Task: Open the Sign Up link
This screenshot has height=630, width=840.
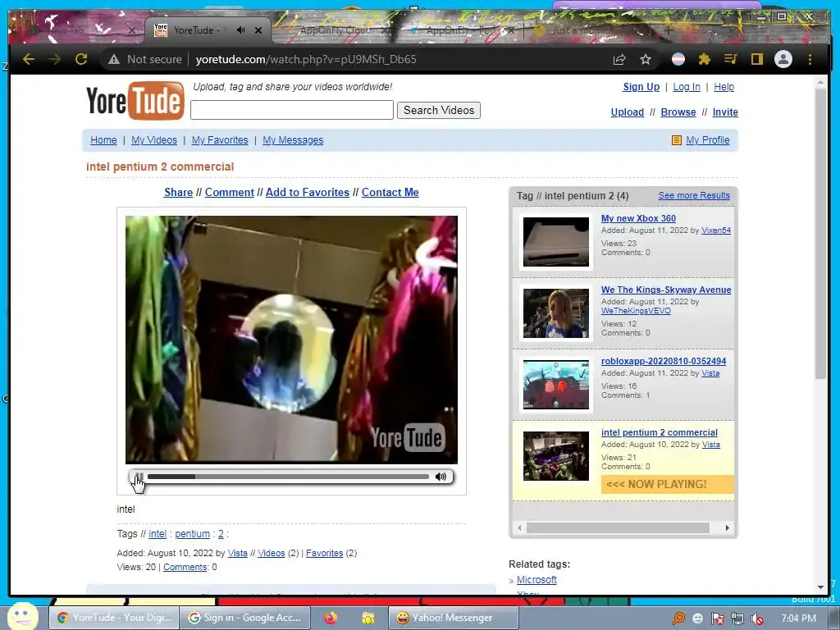Action: 641,87
